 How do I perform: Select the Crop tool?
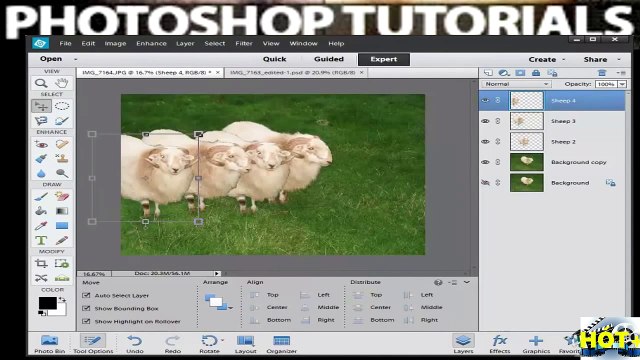41,264
